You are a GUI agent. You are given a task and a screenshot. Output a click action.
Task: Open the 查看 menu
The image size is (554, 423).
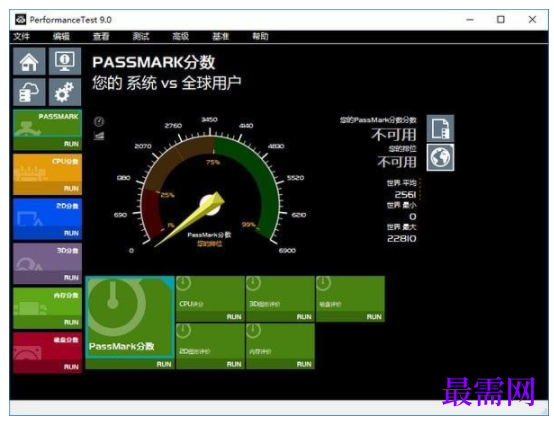[x=101, y=36]
